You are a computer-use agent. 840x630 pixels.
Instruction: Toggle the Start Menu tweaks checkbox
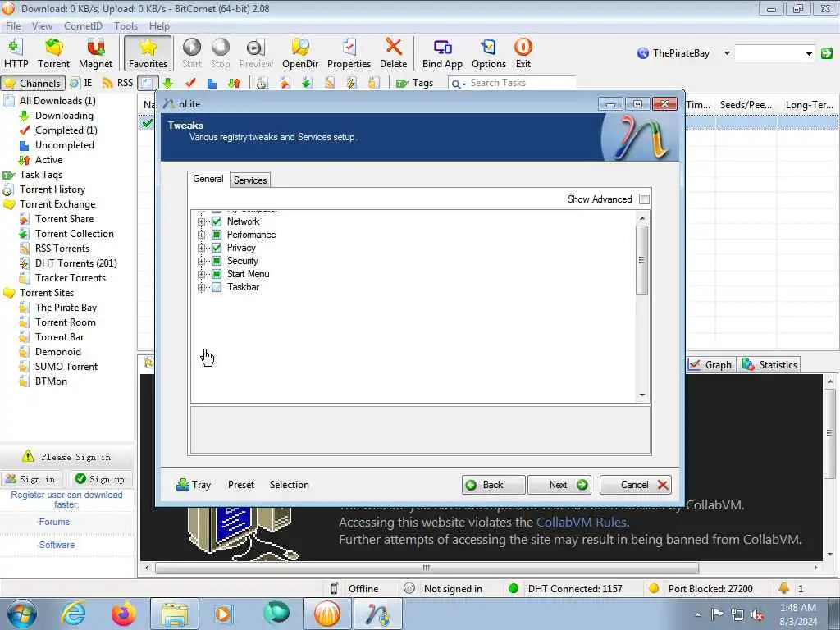(x=217, y=274)
